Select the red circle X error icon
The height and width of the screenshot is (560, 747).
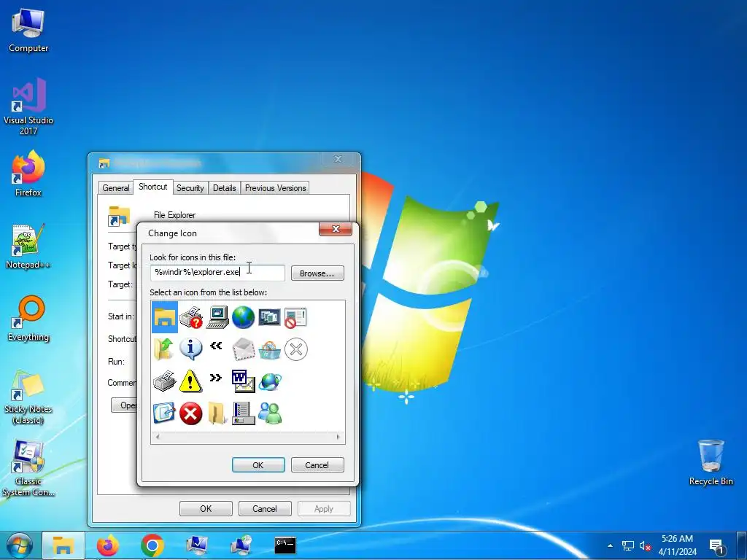click(x=190, y=413)
